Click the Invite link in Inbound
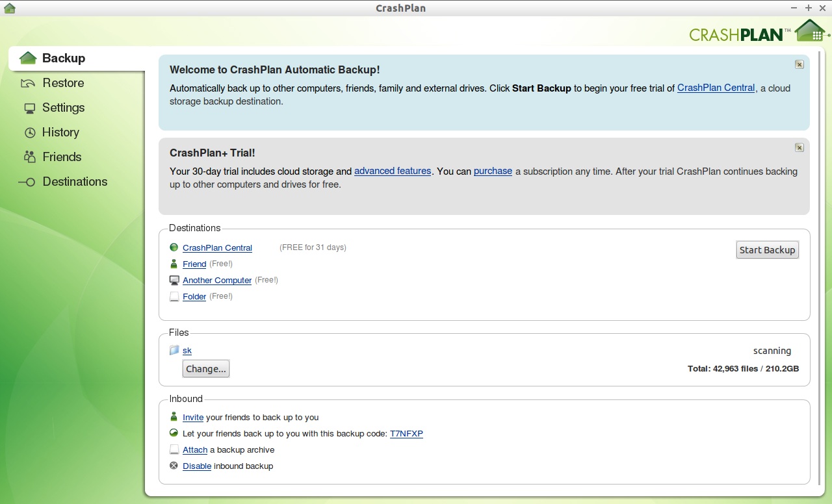Screen dimensions: 832x504 point(193,417)
